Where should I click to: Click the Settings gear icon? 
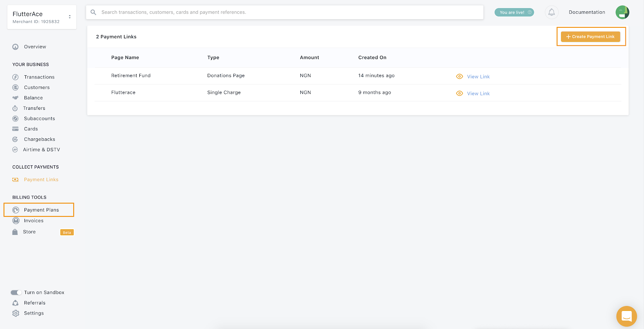[16, 313]
